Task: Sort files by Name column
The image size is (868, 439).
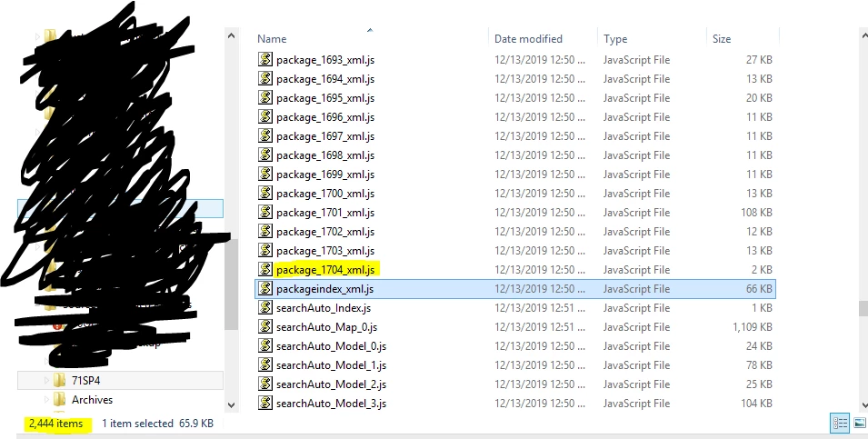Action: point(272,39)
